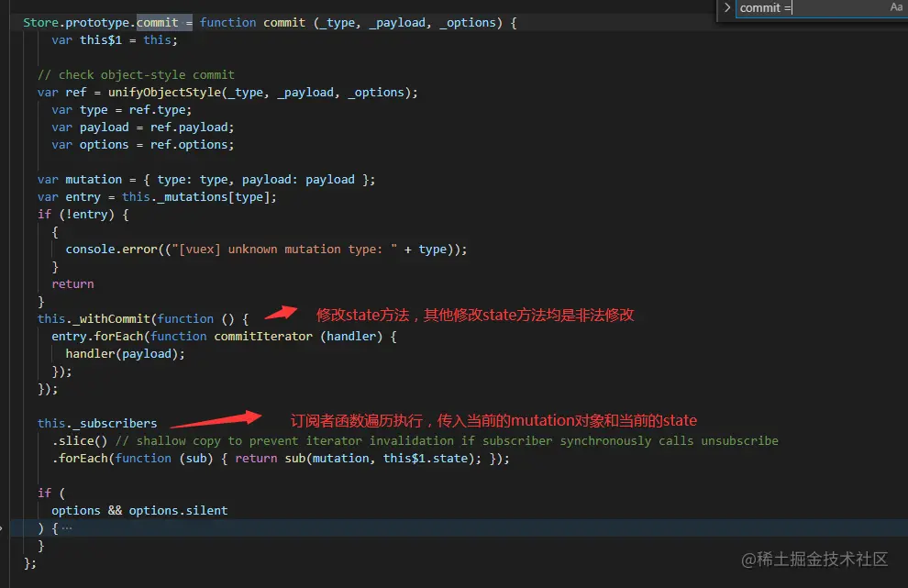Click 'ref.payload' in var payload line

[x=189, y=127]
